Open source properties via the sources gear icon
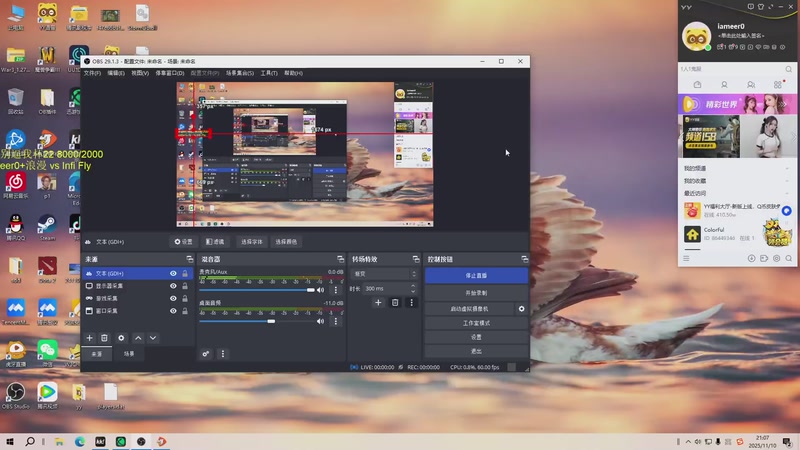This screenshot has height=450, width=800. click(x=121, y=338)
